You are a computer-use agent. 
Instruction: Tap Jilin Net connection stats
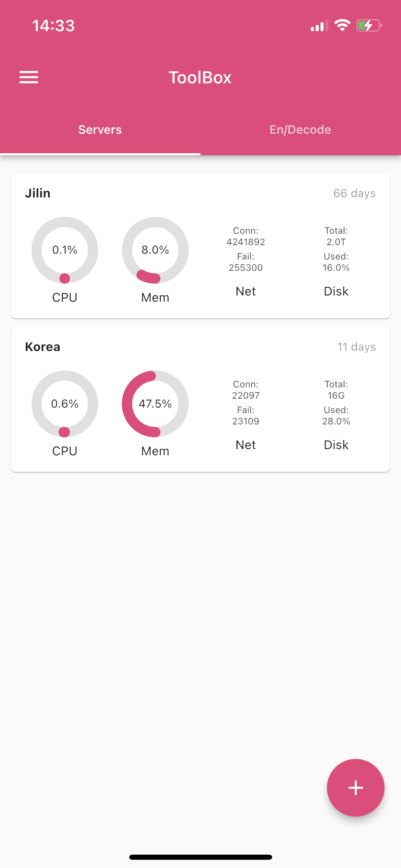coord(246,261)
